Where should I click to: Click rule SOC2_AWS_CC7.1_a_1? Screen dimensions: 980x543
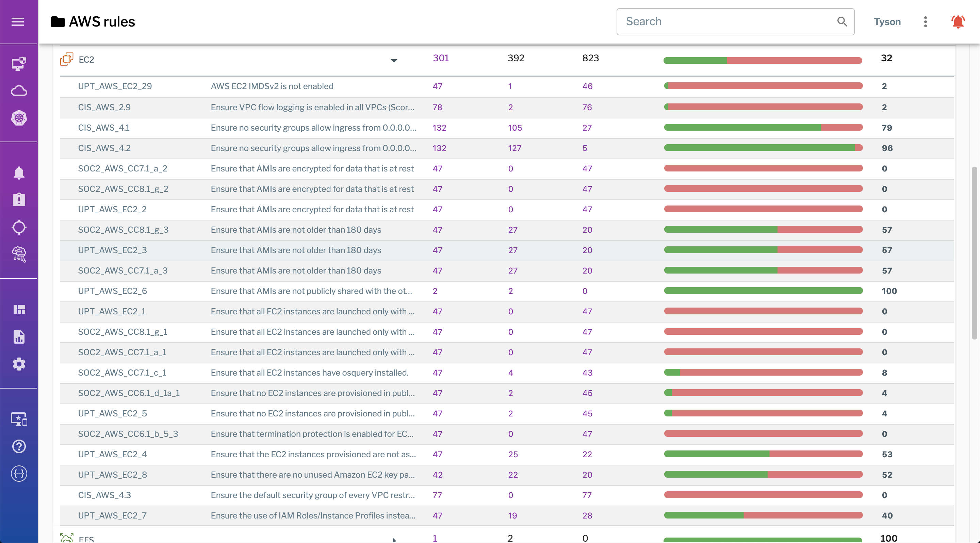point(122,352)
